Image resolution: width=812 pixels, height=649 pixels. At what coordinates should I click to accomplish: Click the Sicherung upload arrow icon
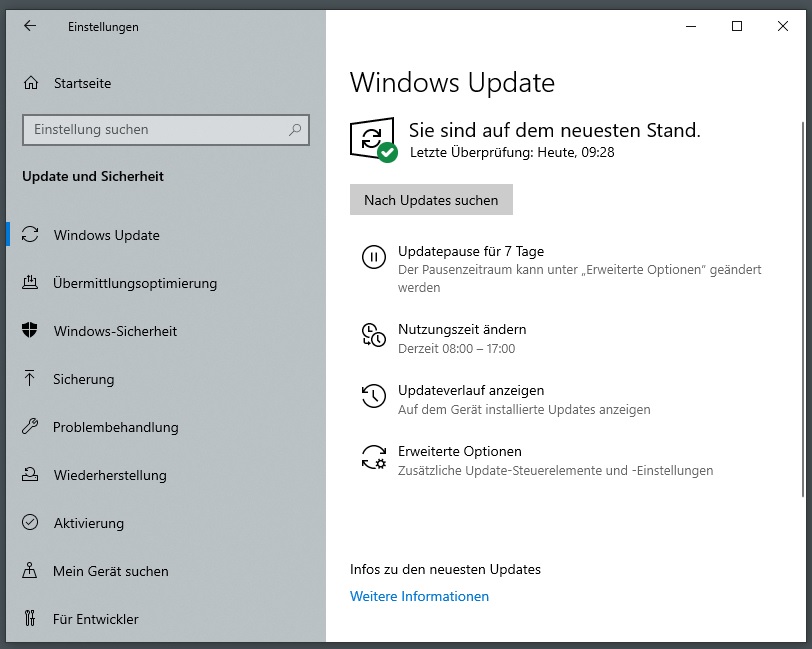(x=30, y=378)
